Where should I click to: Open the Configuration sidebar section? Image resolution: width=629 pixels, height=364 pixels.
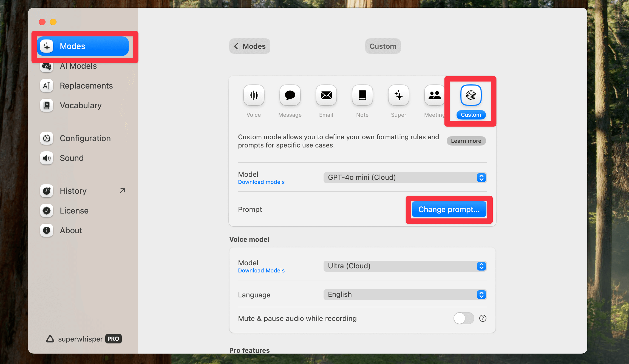click(x=85, y=138)
